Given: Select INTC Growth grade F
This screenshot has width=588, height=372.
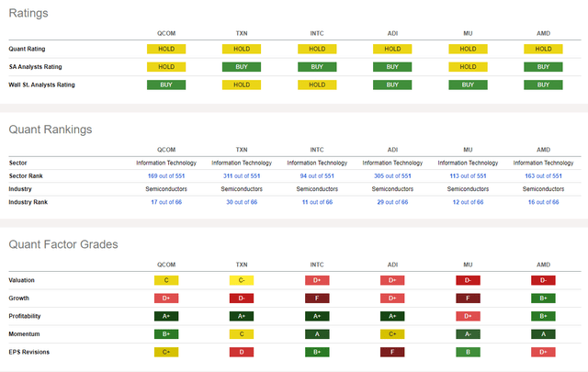Looking at the screenshot, I should (317, 299).
